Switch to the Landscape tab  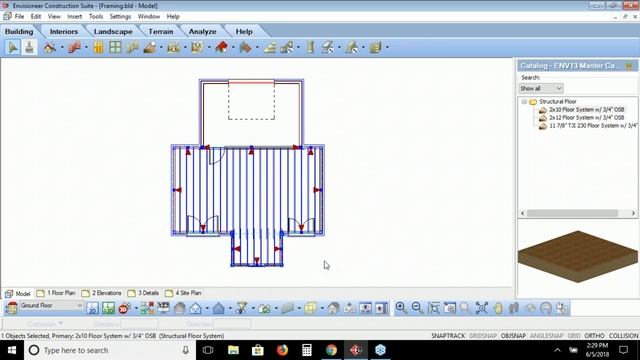click(113, 31)
